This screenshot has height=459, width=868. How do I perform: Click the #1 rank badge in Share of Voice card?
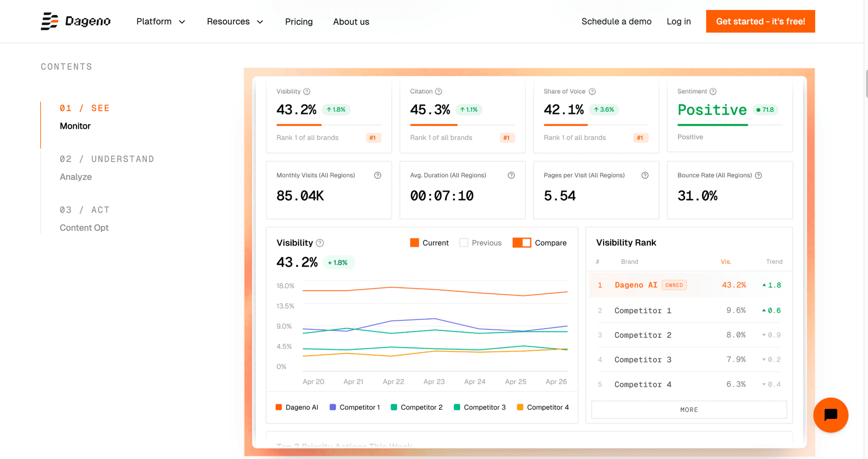click(640, 138)
